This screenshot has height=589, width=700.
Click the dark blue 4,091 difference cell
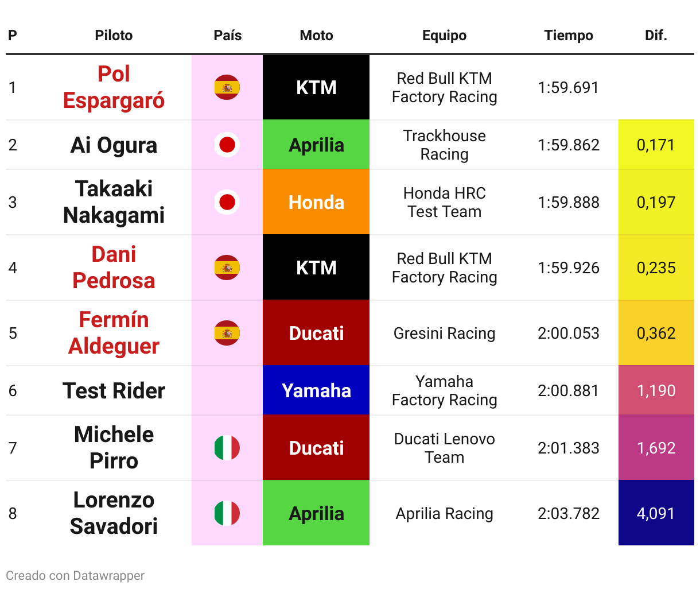(656, 513)
